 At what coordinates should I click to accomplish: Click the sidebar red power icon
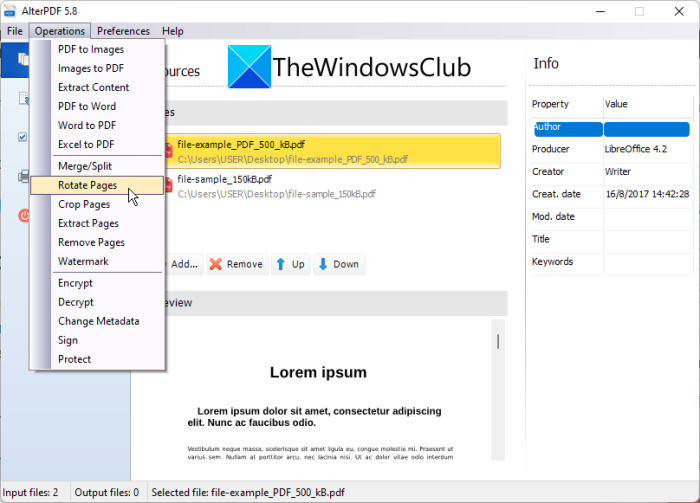point(24,216)
